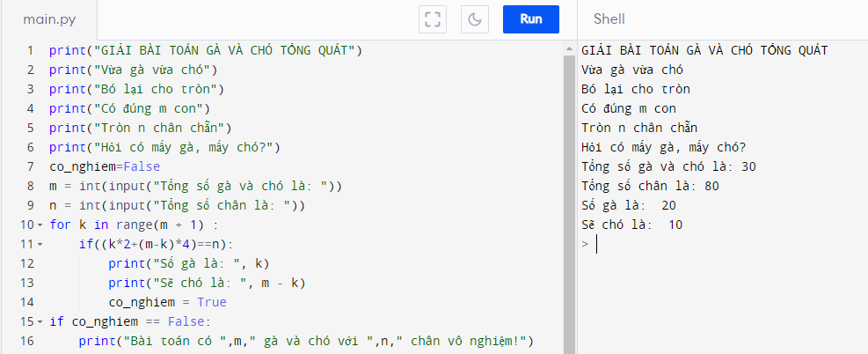This screenshot has width=868, height=354.
Task: Collapse the for loop at line 10
Action: pos(40,225)
